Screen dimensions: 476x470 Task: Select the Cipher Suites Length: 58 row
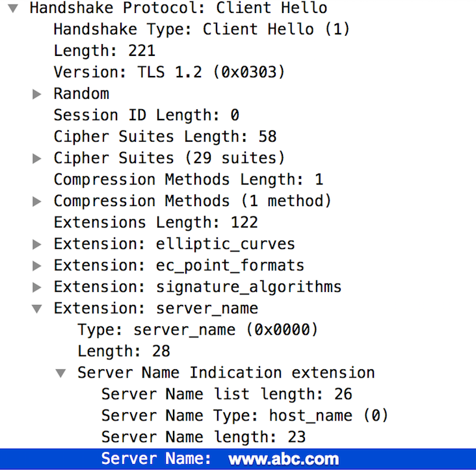point(165,137)
